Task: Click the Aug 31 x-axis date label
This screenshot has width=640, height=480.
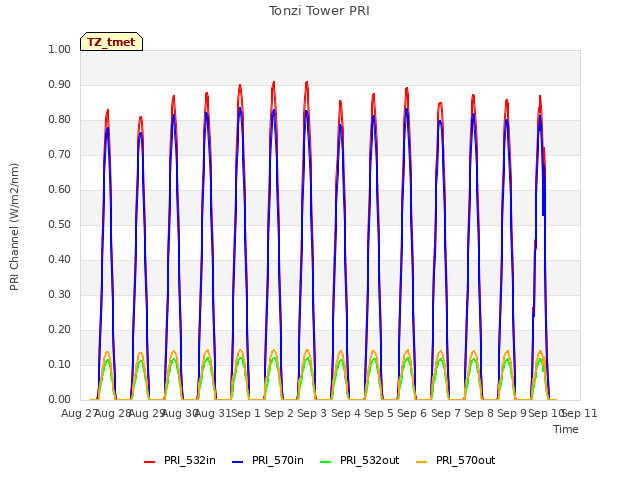Action: coord(213,413)
